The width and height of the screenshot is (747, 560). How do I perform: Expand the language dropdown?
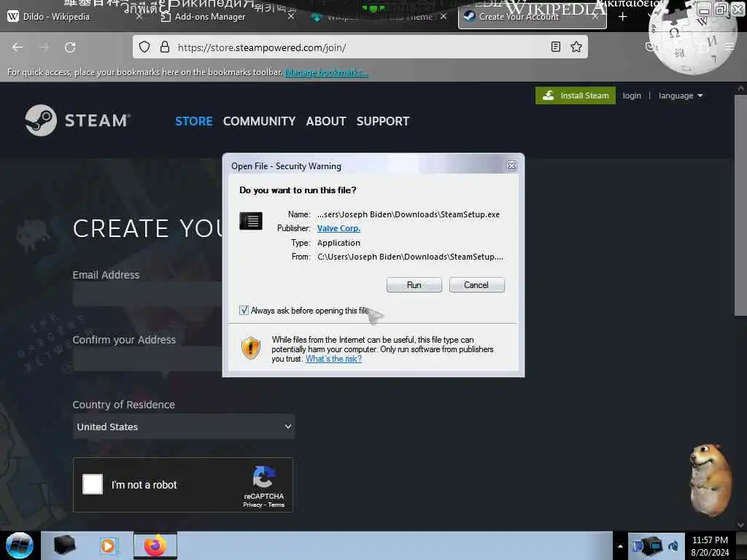pos(681,96)
